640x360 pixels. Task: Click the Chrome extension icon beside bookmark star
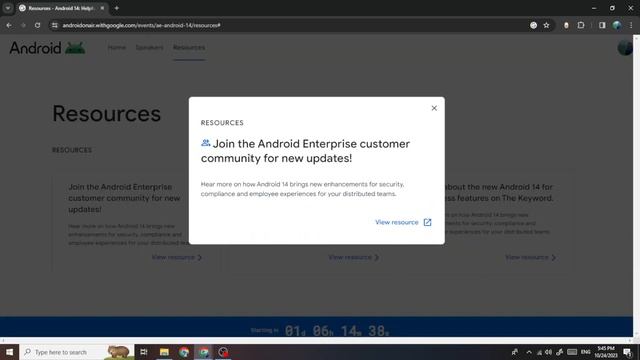566,25
